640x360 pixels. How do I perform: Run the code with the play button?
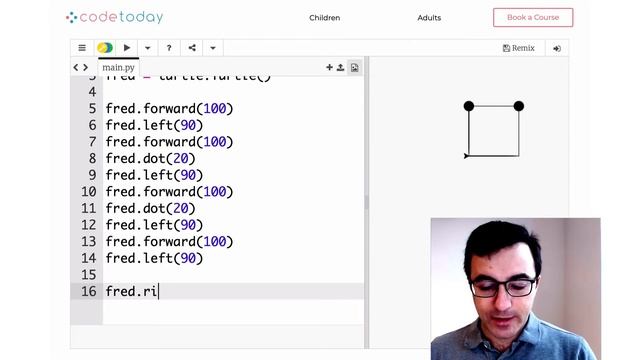pyautogui.click(x=127, y=48)
